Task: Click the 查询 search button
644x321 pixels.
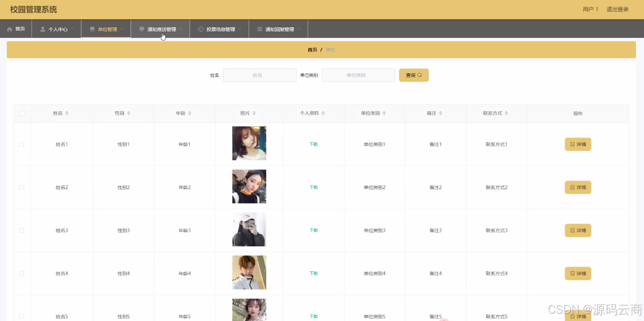Action: point(414,75)
